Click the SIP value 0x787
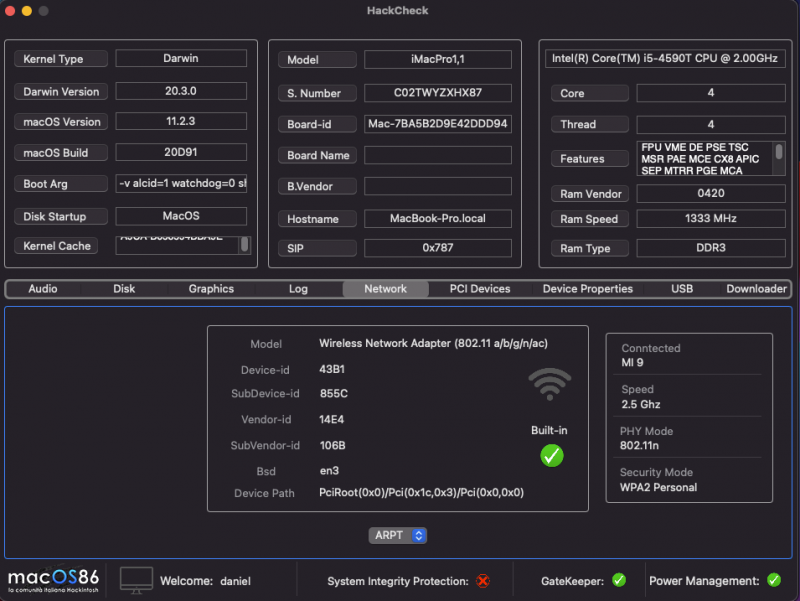Screen dimensions: 800x601 tap(438, 248)
